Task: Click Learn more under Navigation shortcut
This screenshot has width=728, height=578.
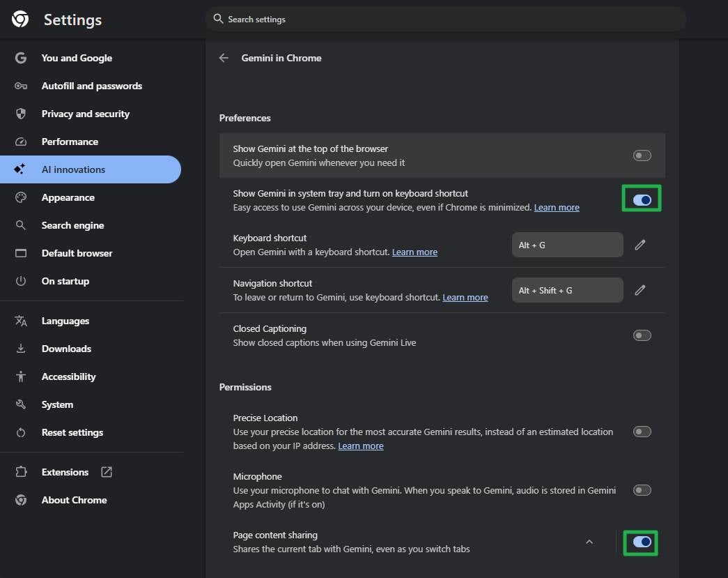Action: click(465, 297)
